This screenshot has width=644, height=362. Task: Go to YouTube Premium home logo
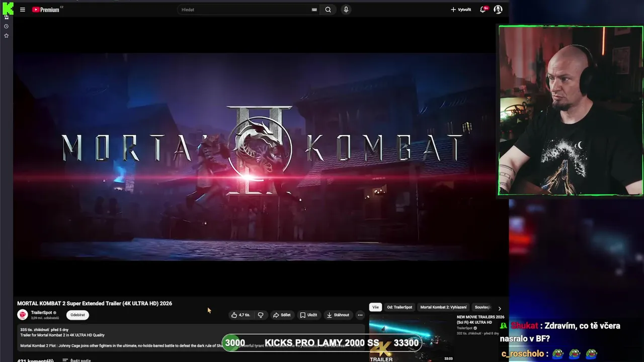click(46, 10)
